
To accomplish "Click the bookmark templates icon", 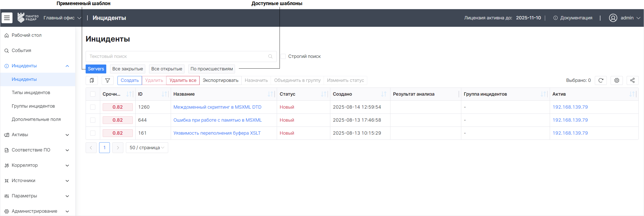I will coord(92,80).
